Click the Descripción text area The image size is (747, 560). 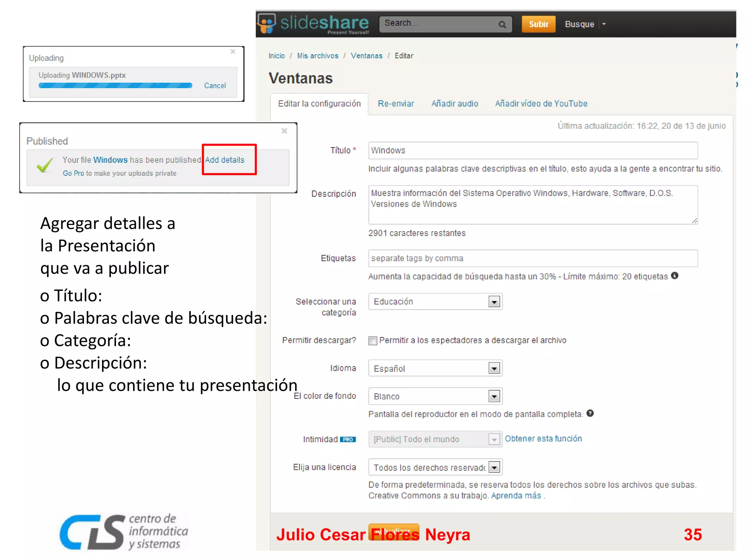(533, 205)
